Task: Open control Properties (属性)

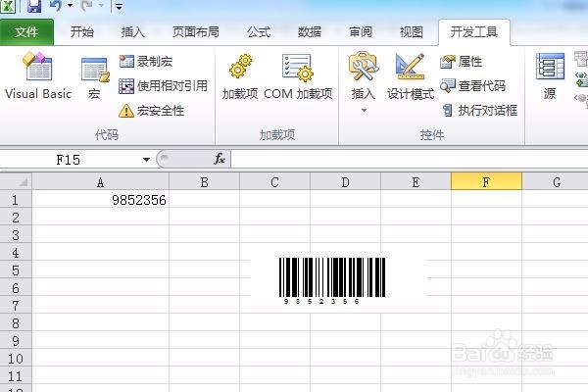Action: pos(462,62)
